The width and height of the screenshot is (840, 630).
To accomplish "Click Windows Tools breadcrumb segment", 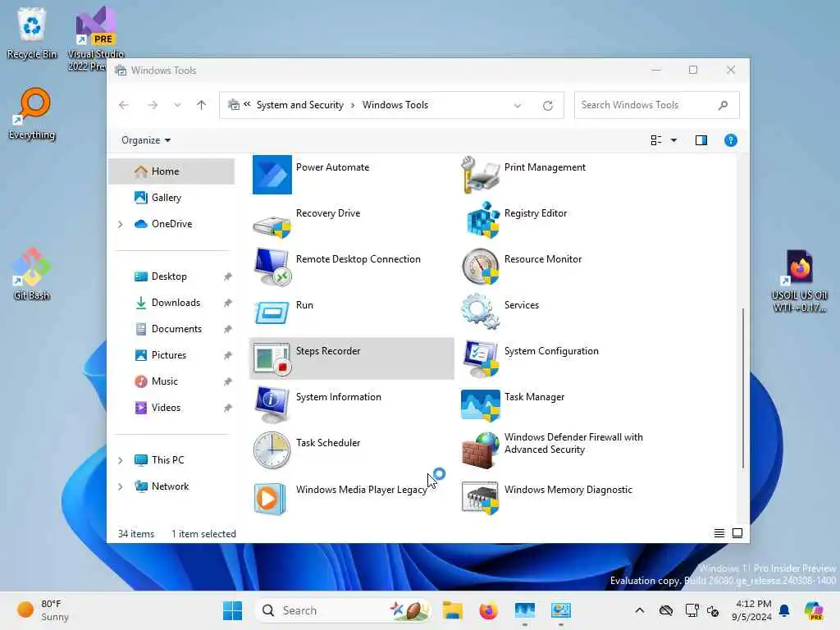I will tap(395, 105).
